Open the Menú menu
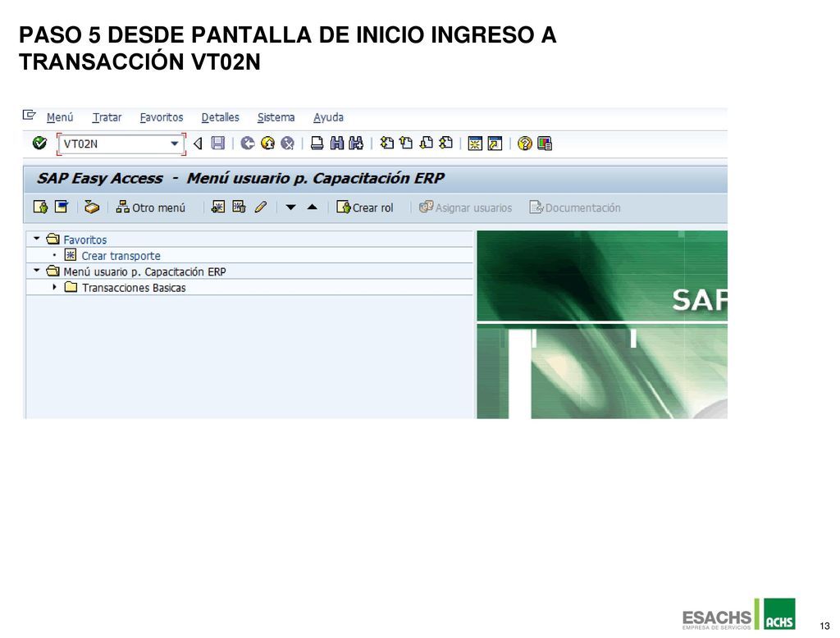Screen dimensions: 840x638 coord(59,117)
